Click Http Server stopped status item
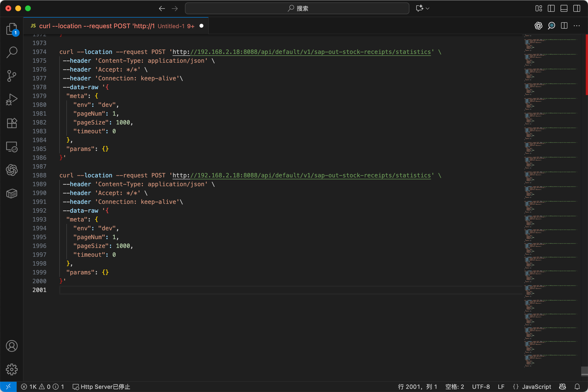The height and width of the screenshot is (392, 588). (x=101, y=387)
